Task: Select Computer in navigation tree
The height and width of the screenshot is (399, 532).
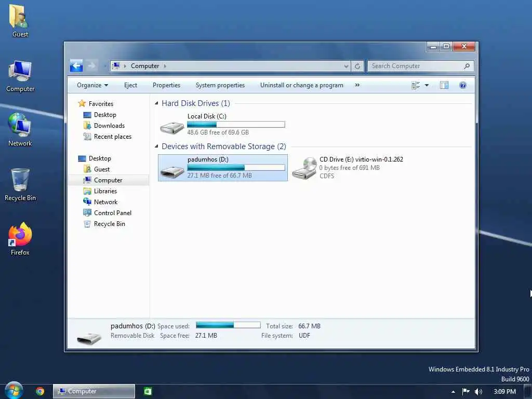Action: (108, 180)
